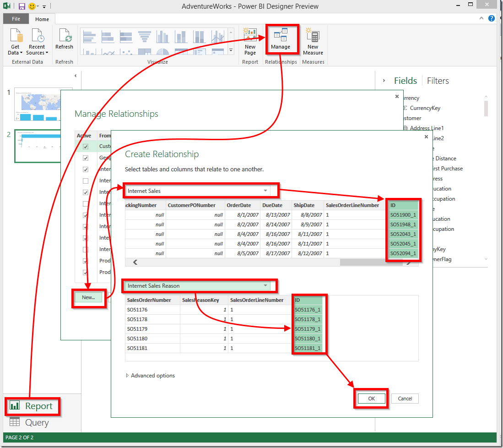This screenshot has height=448, width=503.
Task: Click the ShipDate column header
Action: tap(304, 205)
